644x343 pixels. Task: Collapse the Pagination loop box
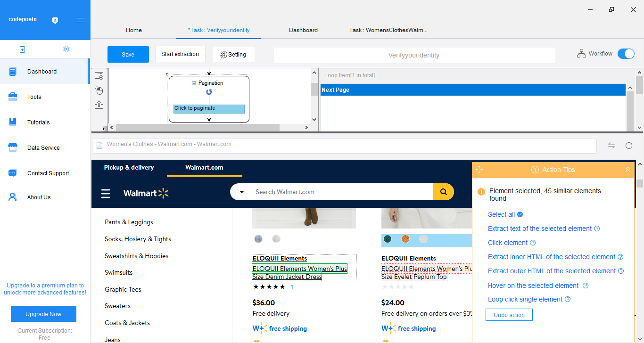[194, 83]
